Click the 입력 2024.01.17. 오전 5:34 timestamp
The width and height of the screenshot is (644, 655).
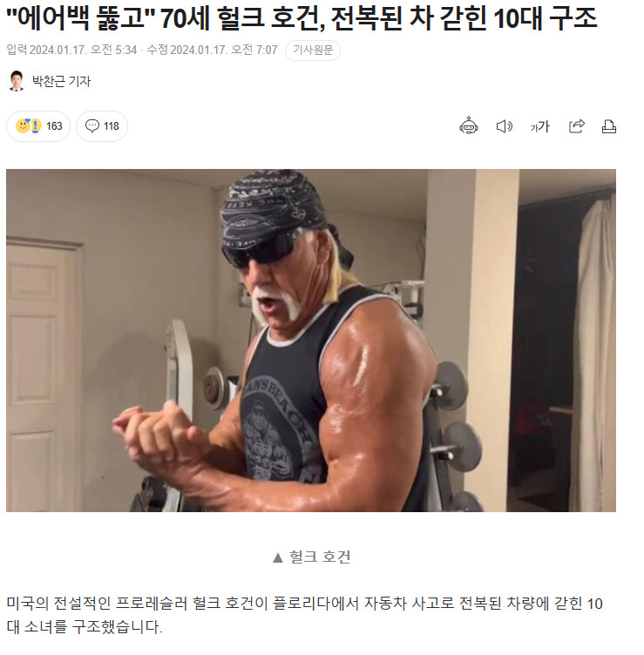click(71, 51)
